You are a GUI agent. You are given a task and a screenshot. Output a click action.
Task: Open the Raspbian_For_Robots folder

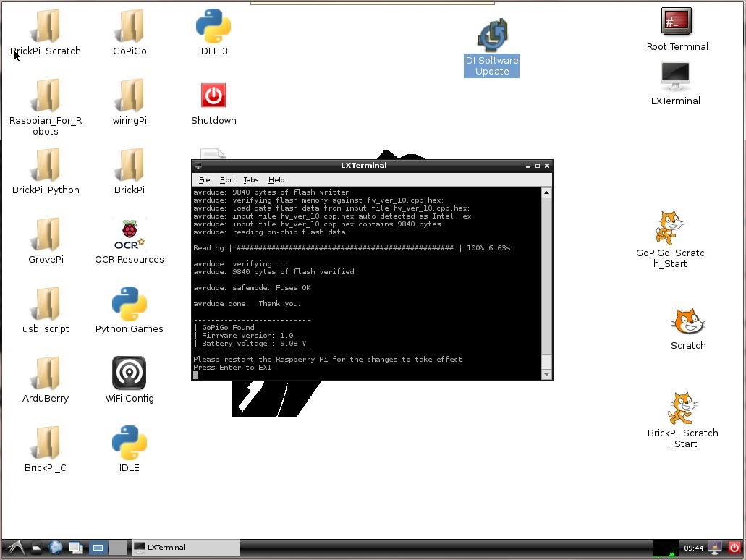(x=46, y=96)
